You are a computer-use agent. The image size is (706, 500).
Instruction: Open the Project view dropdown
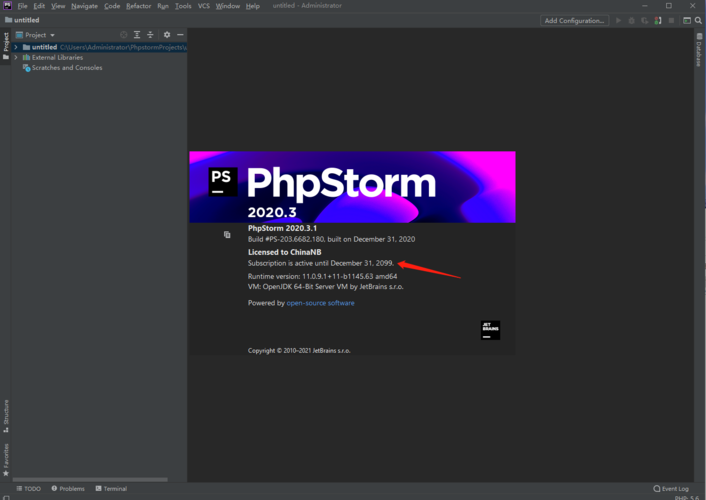(x=35, y=35)
